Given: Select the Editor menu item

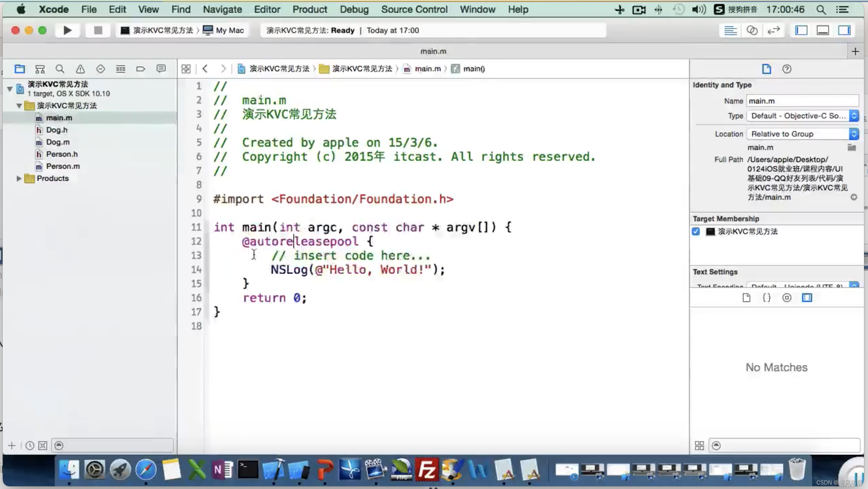Looking at the screenshot, I should click(267, 9).
